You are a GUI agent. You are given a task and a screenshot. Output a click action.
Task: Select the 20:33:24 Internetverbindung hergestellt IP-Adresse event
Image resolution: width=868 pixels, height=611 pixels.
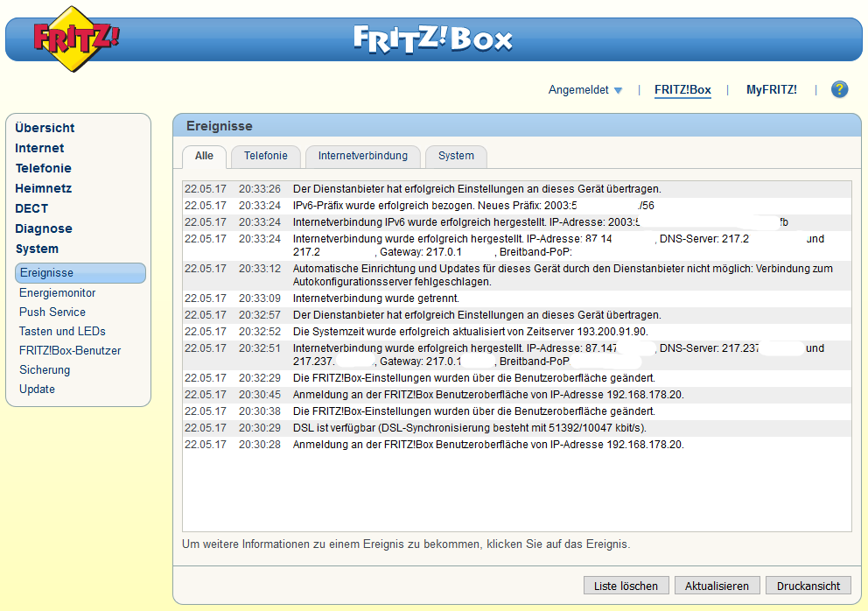[517, 245]
